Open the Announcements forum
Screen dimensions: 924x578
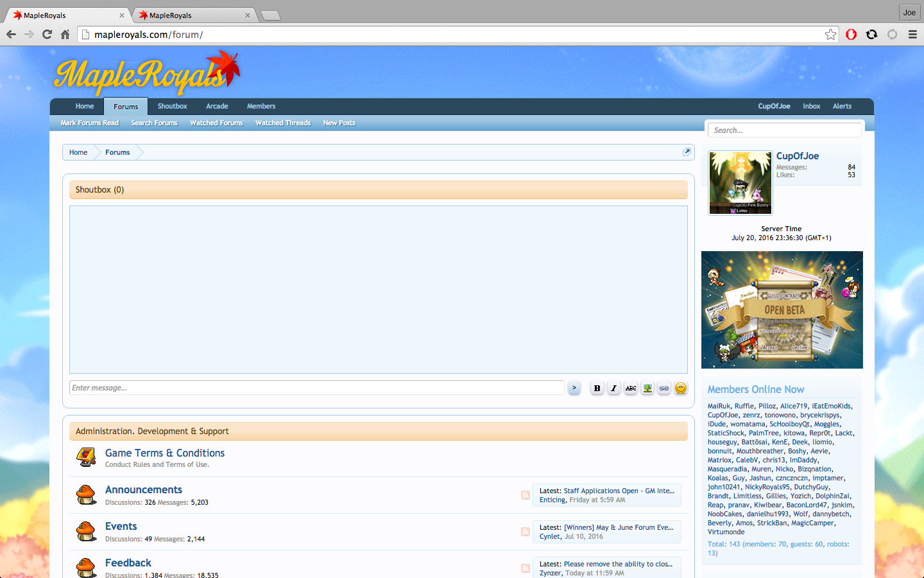[144, 490]
